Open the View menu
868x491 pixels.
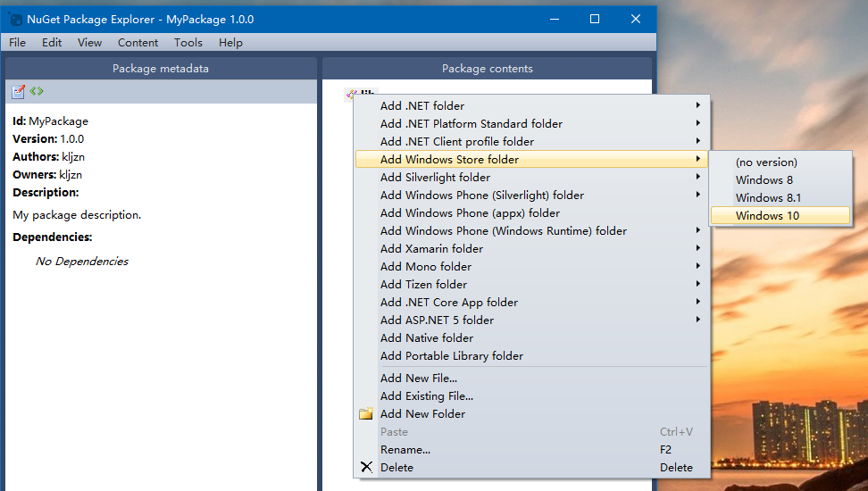pyautogui.click(x=89, y=43)
